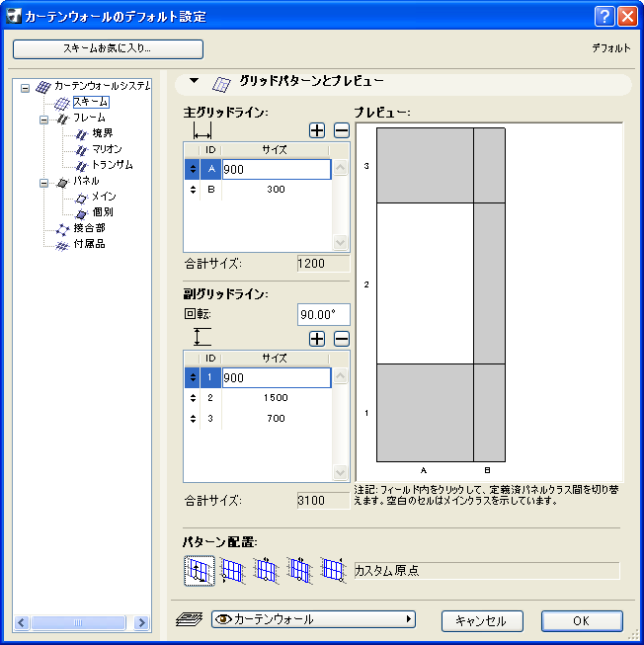Click the メイン panel icon
This screenshot has width=644, height=645.
click(81, 199)
